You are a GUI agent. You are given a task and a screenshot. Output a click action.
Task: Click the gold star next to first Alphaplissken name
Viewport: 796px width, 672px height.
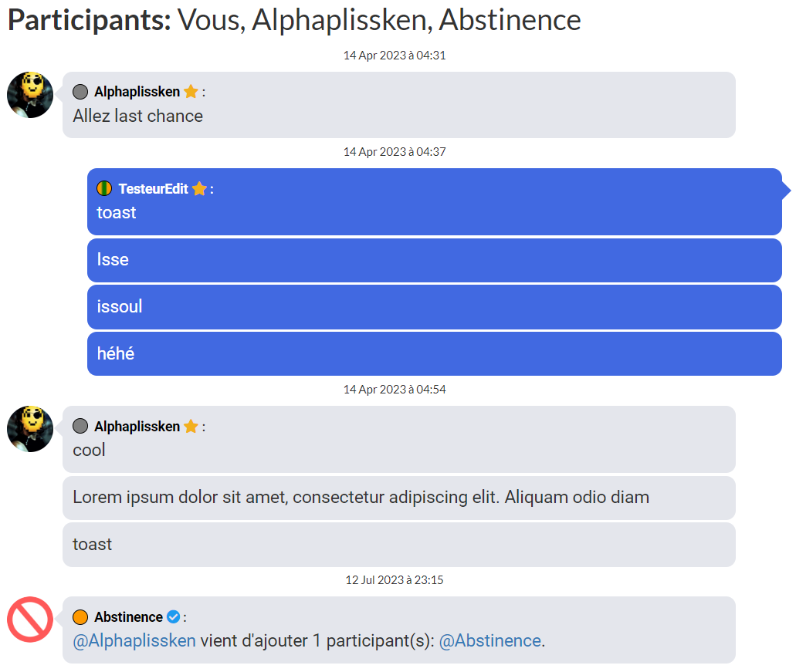pyautogui.click(x=191, y=92)
